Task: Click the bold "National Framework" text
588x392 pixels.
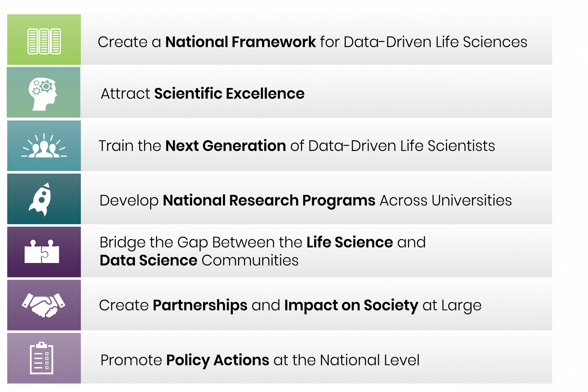Action: 240,42
